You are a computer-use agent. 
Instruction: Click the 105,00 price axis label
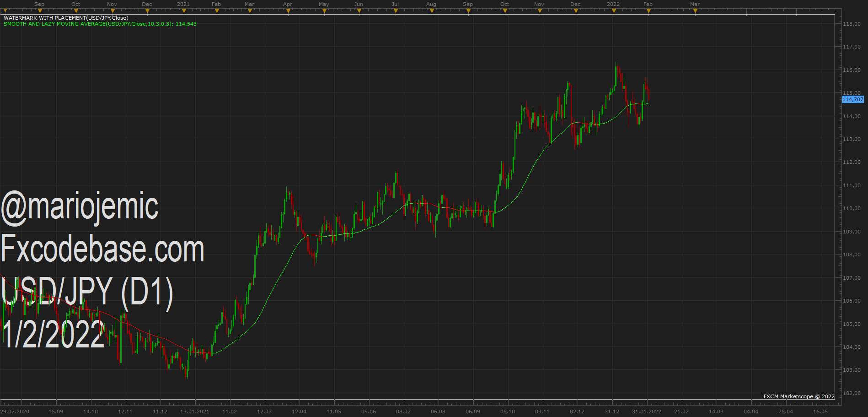852,324
